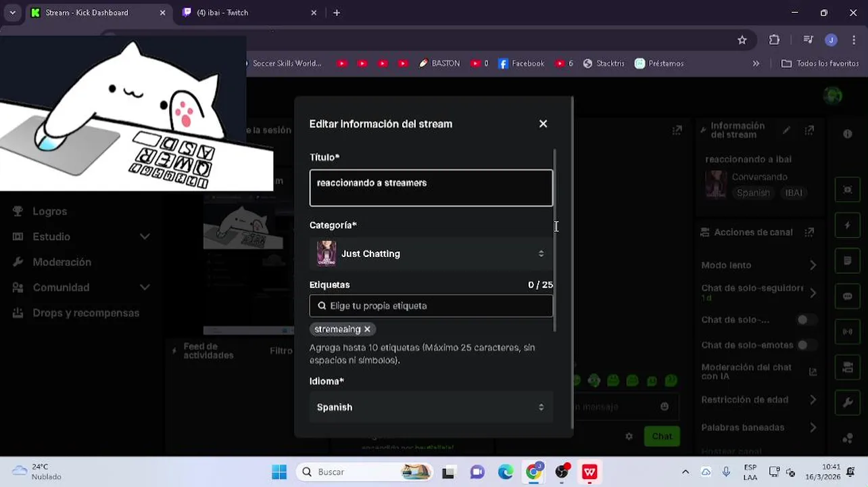The width and height of the screenshot is (868, 487).
Task: Click the broadcast signal sidebar icon
Action: [848, 332]
